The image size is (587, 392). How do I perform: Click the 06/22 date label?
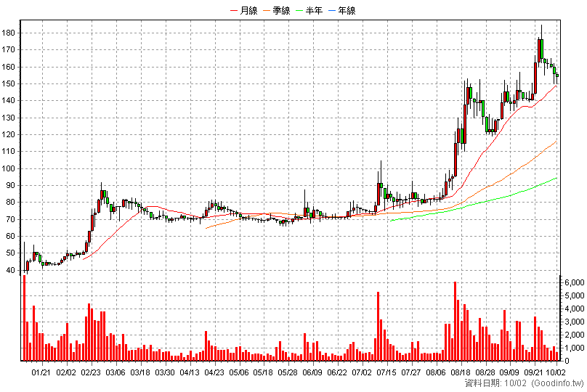pyautogui.click(x=337, y=372)
